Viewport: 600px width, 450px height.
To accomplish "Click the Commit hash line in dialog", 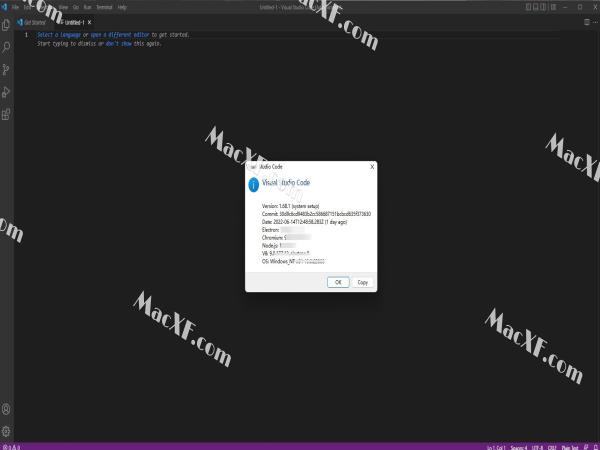I will [x=316, y=214].
